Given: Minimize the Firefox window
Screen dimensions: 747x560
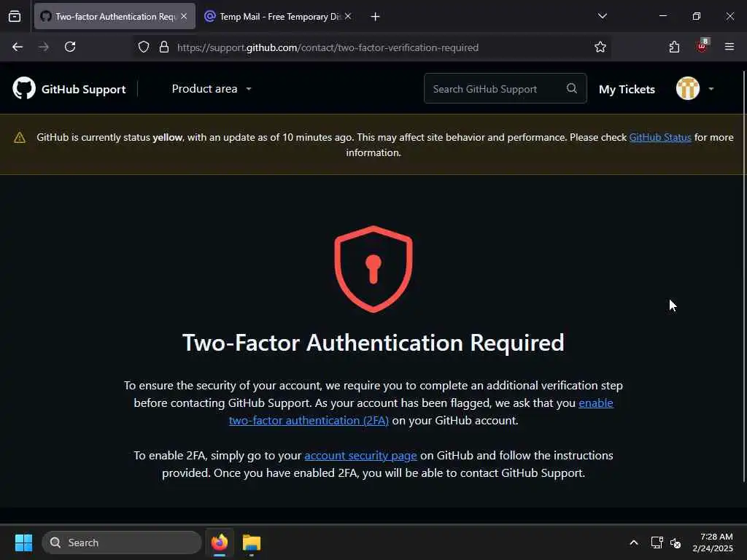Looking at the screenshot, I should tap(662, 16).
